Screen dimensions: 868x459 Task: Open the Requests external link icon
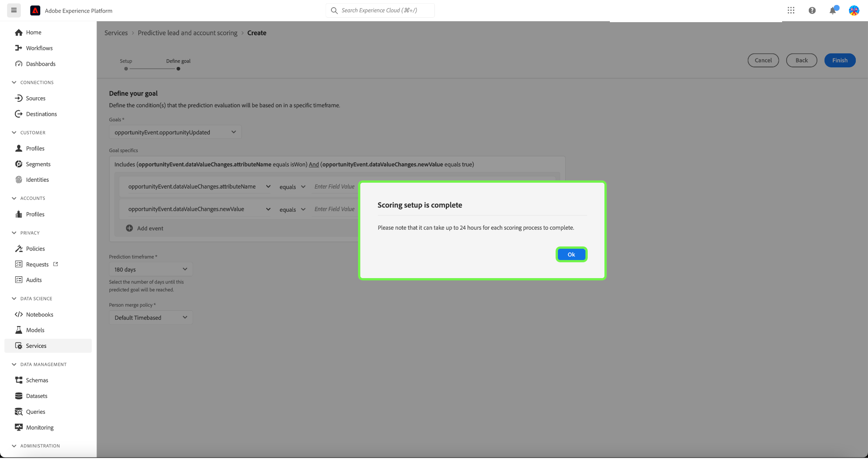56,264
